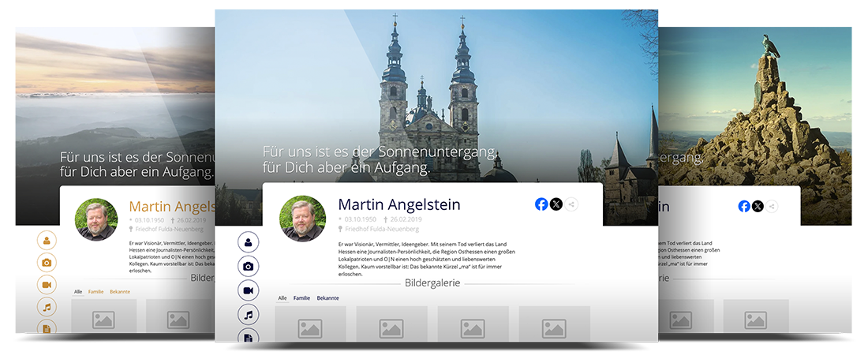Select the Bekannte tab in center gallery

(x=327, y=298)
